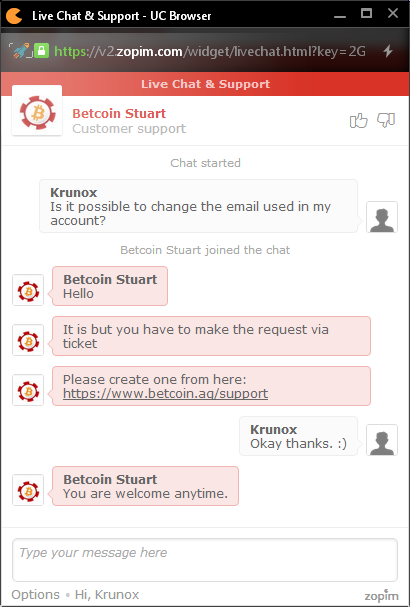The image size is (410, 607).
Task: Click the rocket speed icon in address bar
Action: [20, 51]
